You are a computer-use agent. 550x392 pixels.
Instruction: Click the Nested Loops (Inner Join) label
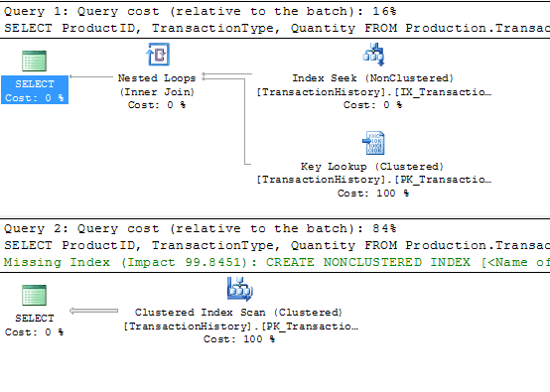click(x=157, y=85)
